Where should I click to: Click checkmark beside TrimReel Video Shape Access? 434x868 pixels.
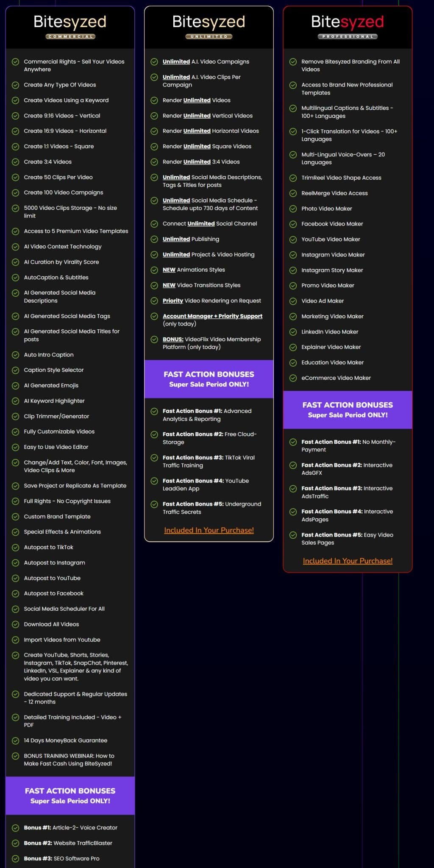293,178
